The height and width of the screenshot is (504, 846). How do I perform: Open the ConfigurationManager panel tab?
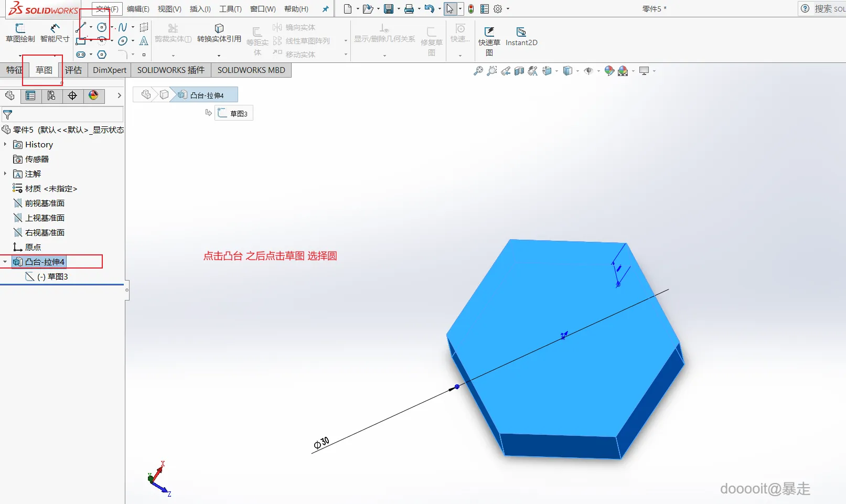[x=51, y=95]
